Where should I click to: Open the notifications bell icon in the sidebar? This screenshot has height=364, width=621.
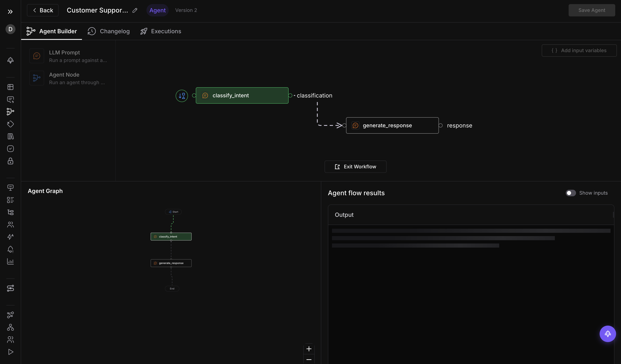pos(10,249)
